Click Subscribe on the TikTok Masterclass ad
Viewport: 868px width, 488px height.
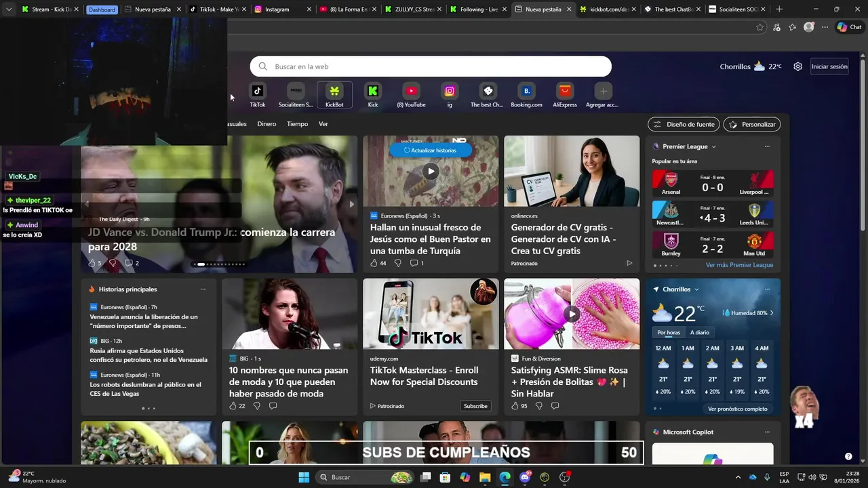[475, 406]
